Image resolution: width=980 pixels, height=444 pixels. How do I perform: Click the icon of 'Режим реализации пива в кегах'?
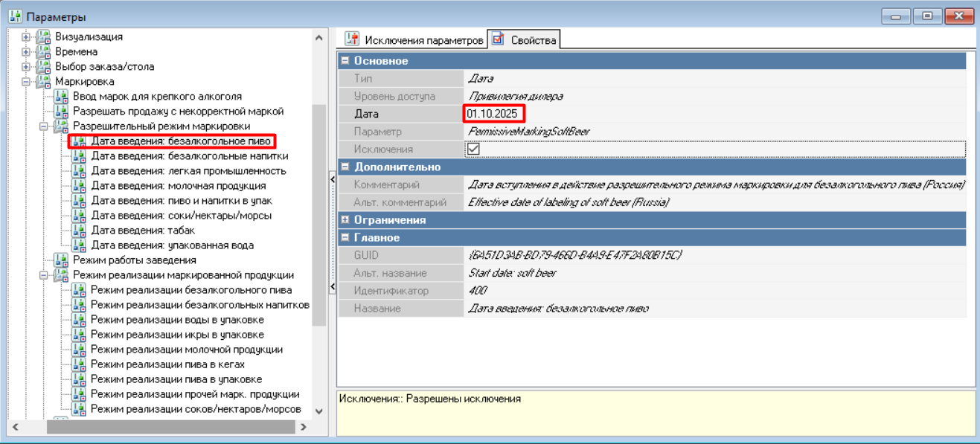[80, 364]
